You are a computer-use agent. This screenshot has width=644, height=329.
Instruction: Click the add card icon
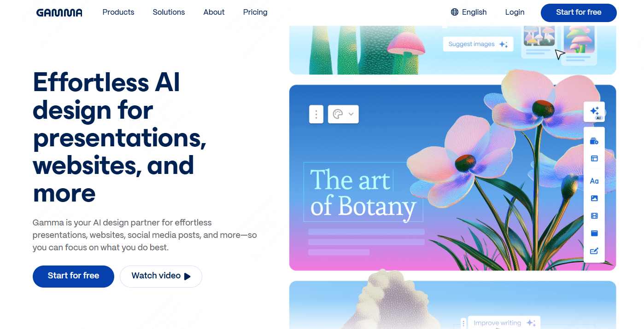[594, 141]
